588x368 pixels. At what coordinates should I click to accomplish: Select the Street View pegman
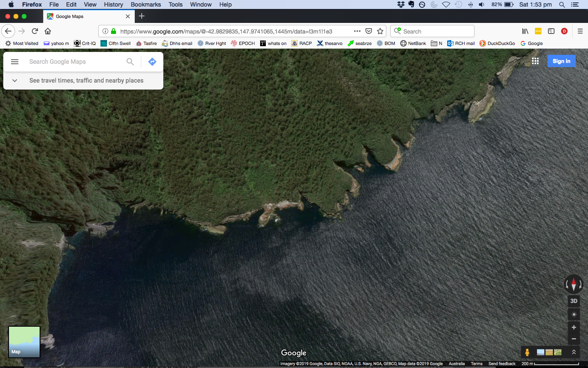pyautogui.click(x=527, y=352)
